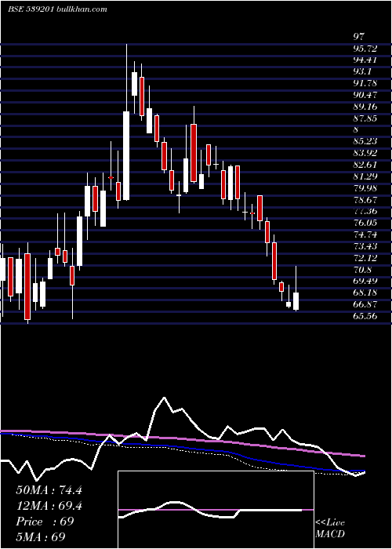Click the <<Live MACD label
The width and height of the screenshot is (392, 549).
click(x=330, y=529)
